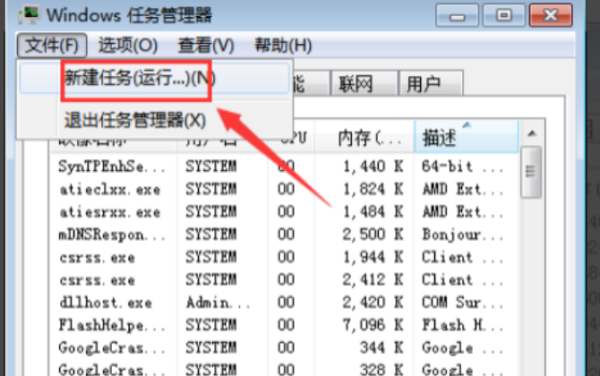This screenshot has width=600, height=376.
Task: Open the 选项(O) menu
Action: (x=128, y=46)
